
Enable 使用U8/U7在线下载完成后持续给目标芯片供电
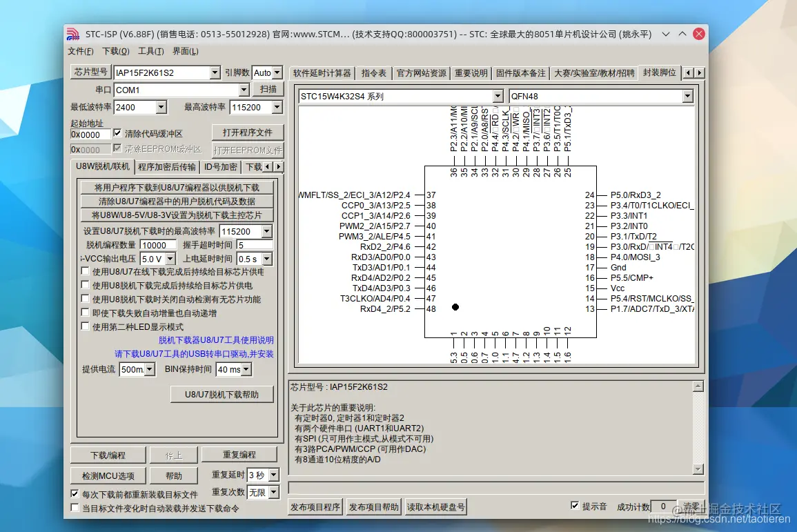[86, 271]
